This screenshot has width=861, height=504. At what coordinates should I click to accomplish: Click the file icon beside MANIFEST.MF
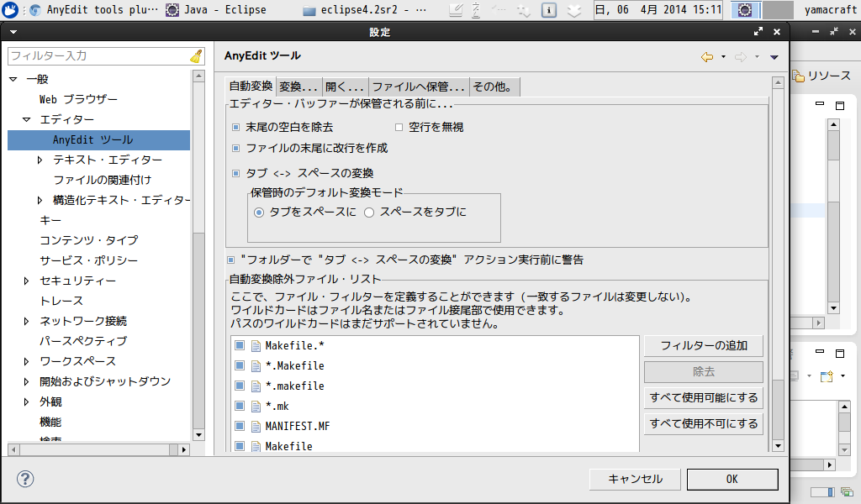256,426
